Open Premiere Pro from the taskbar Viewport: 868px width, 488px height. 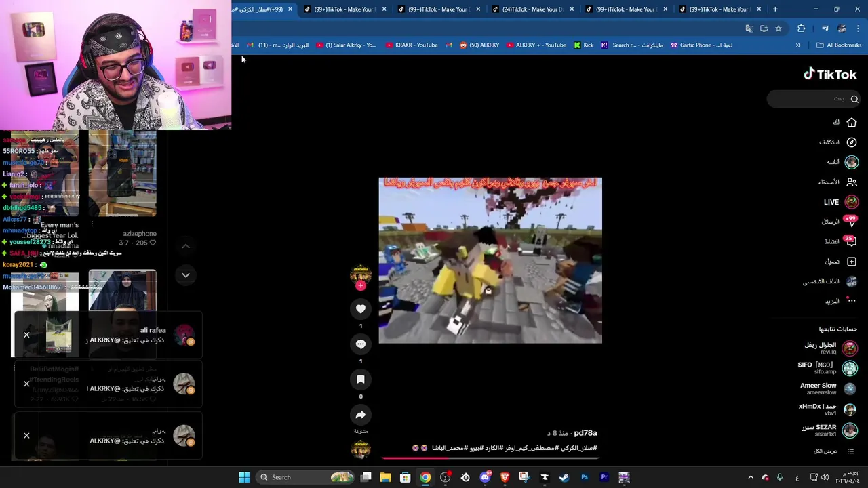point(604,477)
